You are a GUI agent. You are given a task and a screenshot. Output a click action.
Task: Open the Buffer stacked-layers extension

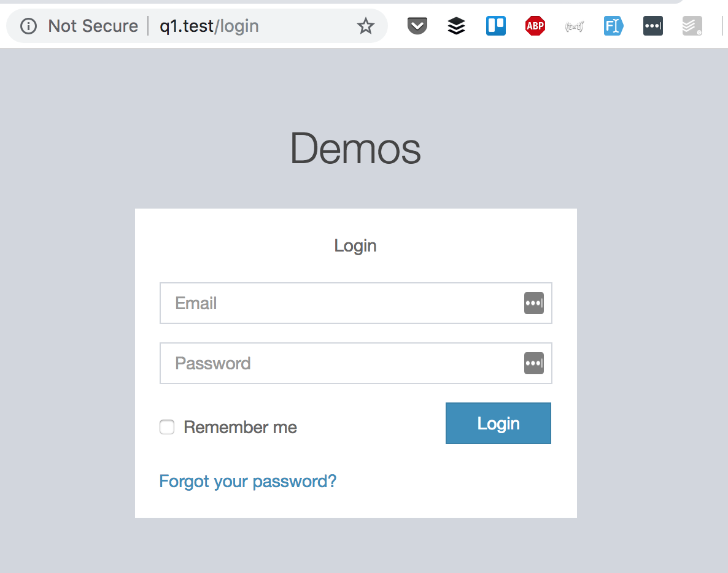point(456,26)
